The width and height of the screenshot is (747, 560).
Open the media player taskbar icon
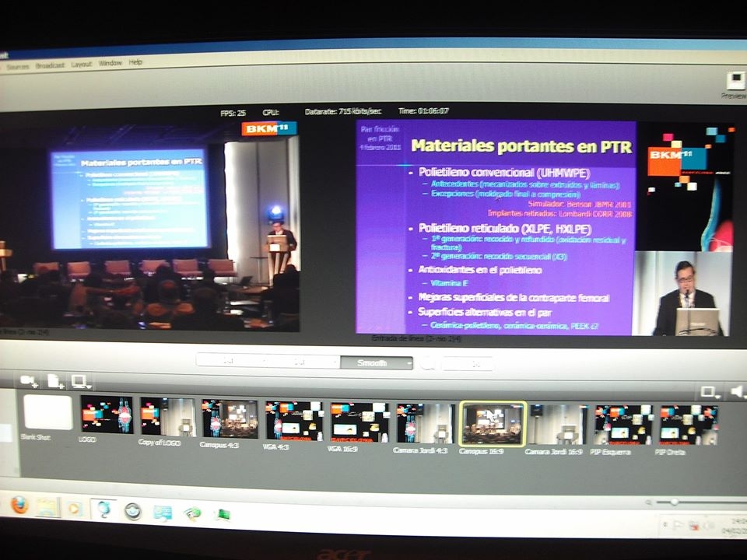[74, 509]
